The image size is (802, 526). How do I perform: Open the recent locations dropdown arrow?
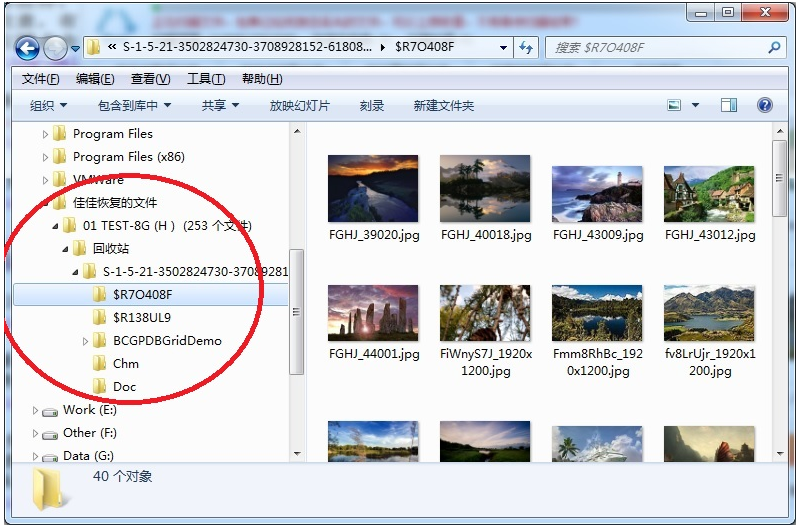click(x=75, y=49)
